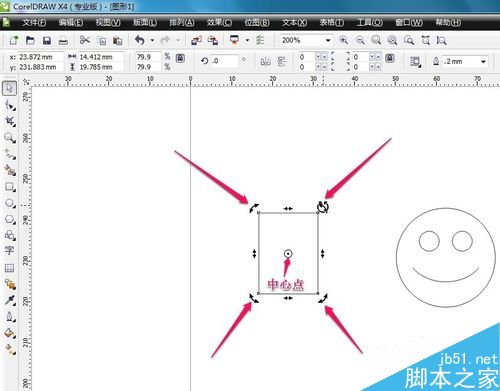Select the Basic Shapes tool
The height and width of the screenshot is (391, 500).
(10, 235)
